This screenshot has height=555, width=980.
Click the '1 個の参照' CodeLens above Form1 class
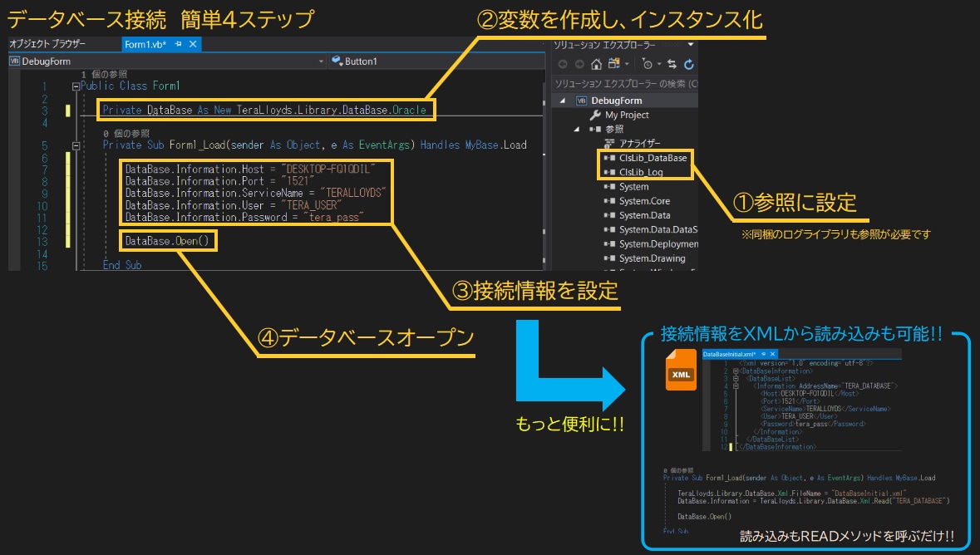[104, 75]
